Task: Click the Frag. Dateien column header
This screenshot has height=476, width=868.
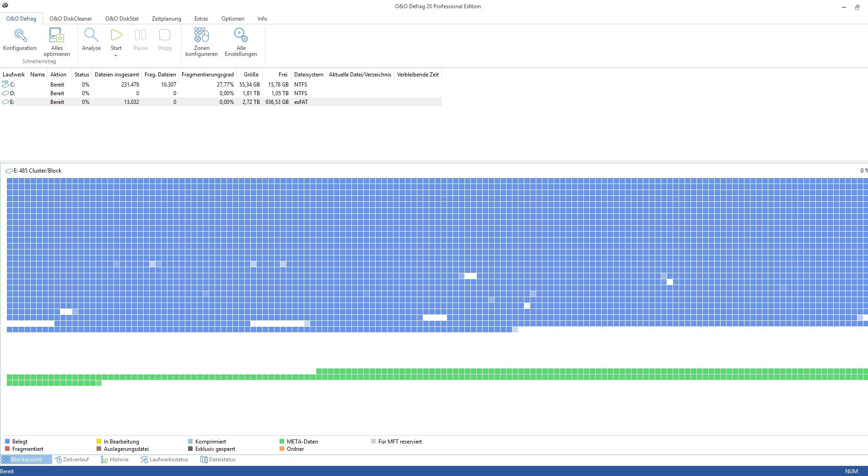Action: 160,75
